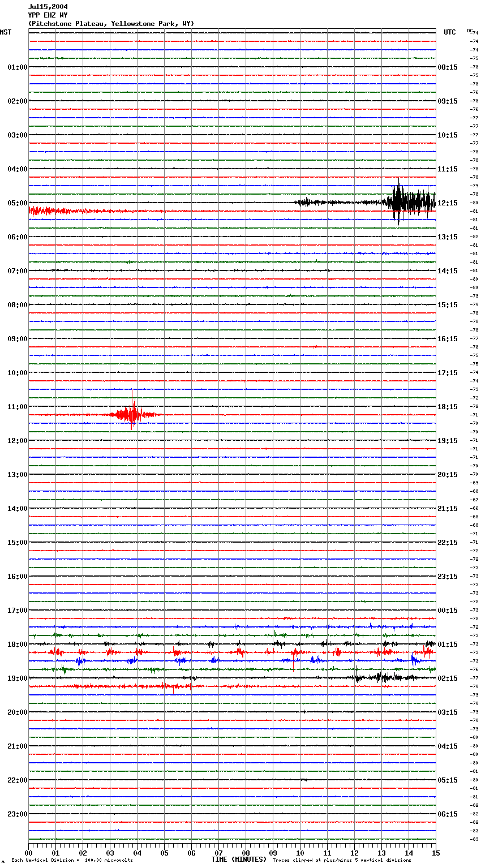Click the 01:15 UTC time label
The width and height of the screenshot is (481, 868).
[x=448, y=644]
